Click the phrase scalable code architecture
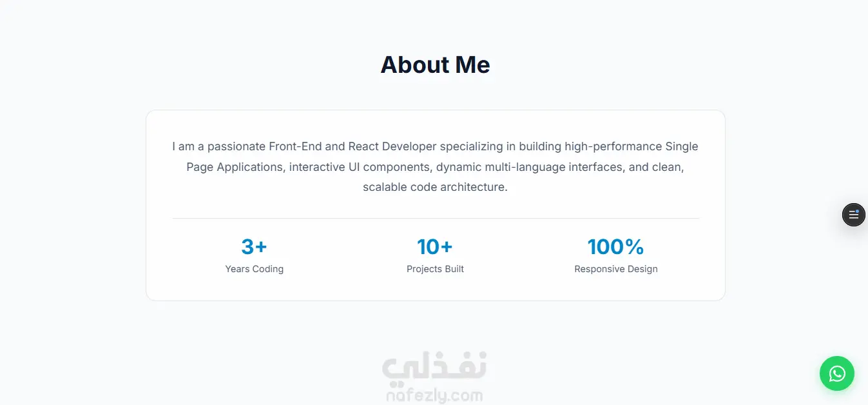Screen dimensions: 868x405 click(435, 187)
